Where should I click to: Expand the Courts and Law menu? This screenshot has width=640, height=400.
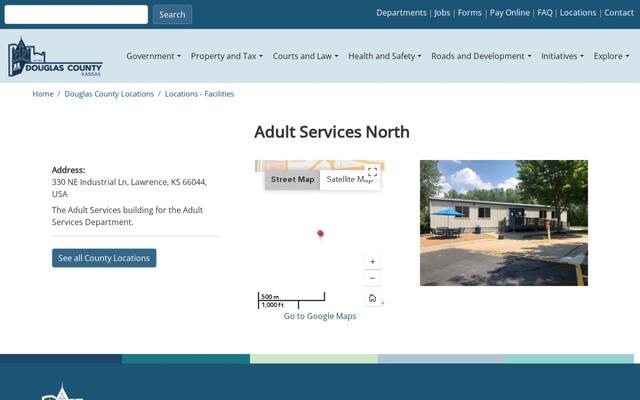[x=305, y=56]
